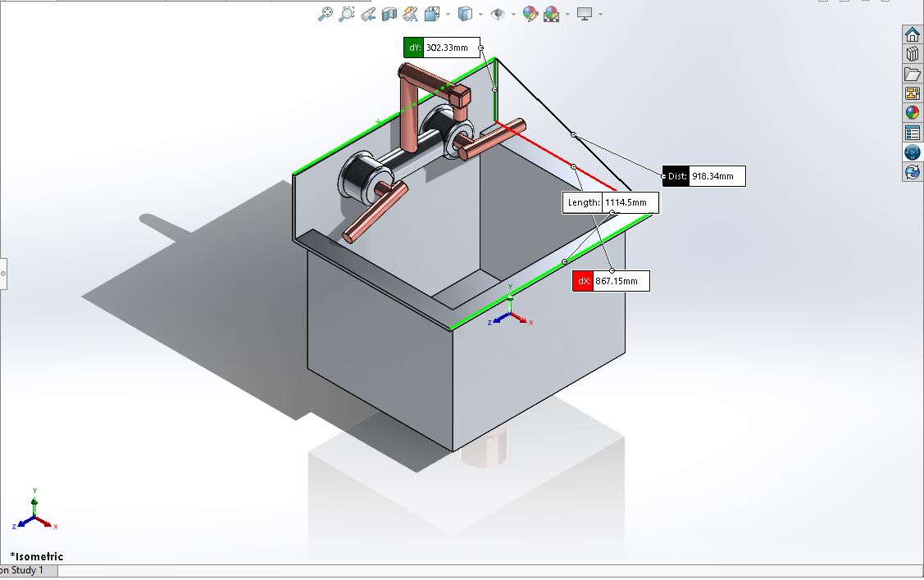Viewport: 924px width, 580px height.
Task: Click the Apply Scene icon
Action: coord(552,14)
